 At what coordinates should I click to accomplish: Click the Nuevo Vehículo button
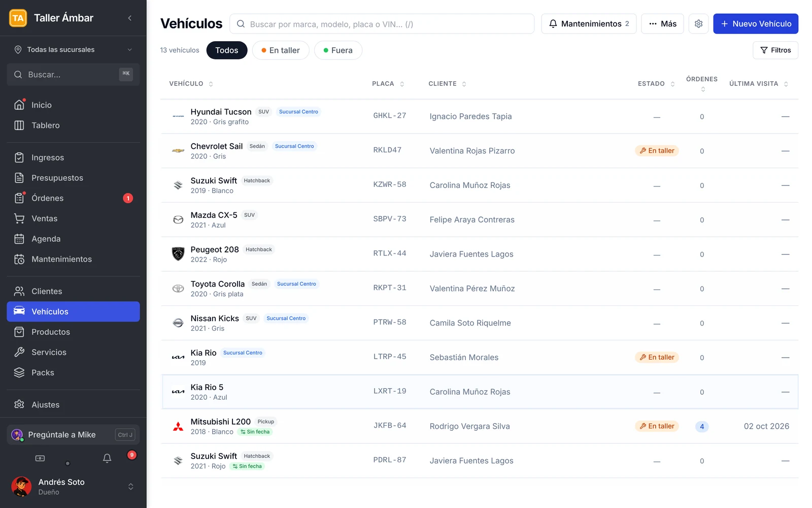pyautogui.click(x=756, y=24)
